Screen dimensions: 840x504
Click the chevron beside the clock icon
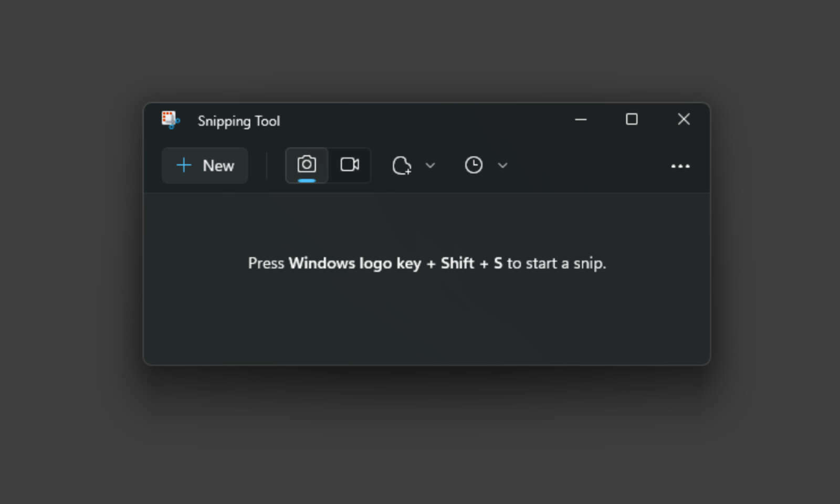coord(502,165)
